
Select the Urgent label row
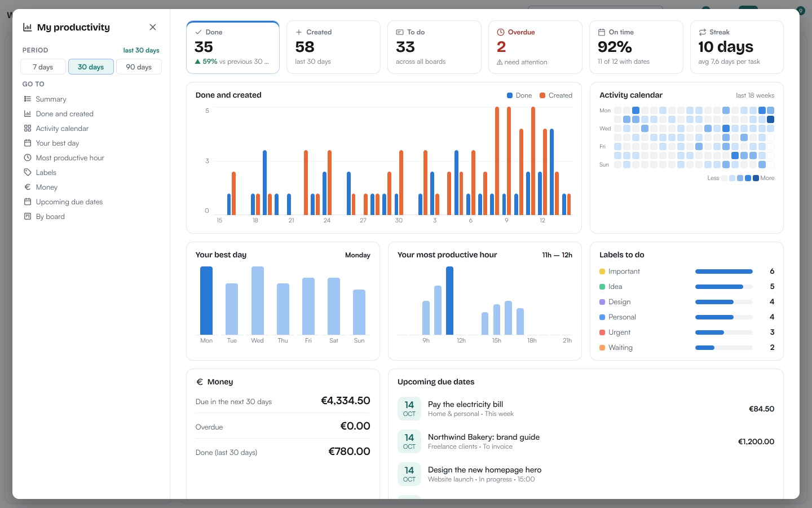click(687, 332)
